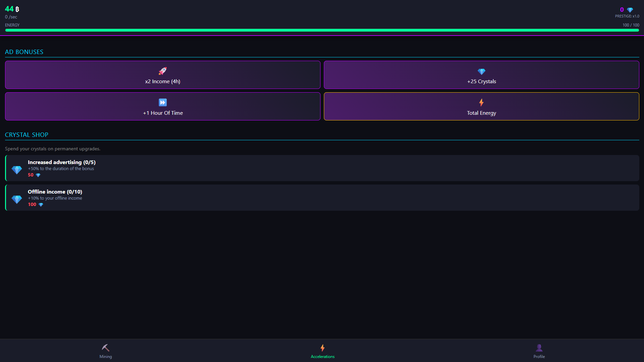Image resolution: width=644 pixels, height=362 pixels.
Task: Click the green energy progress bar
Action: tap(322, 30)
